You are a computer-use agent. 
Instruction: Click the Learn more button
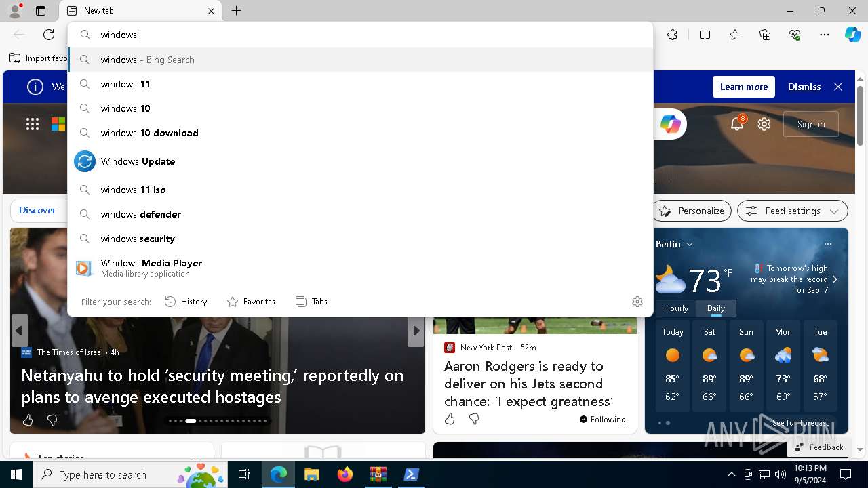tap(744, 87)
